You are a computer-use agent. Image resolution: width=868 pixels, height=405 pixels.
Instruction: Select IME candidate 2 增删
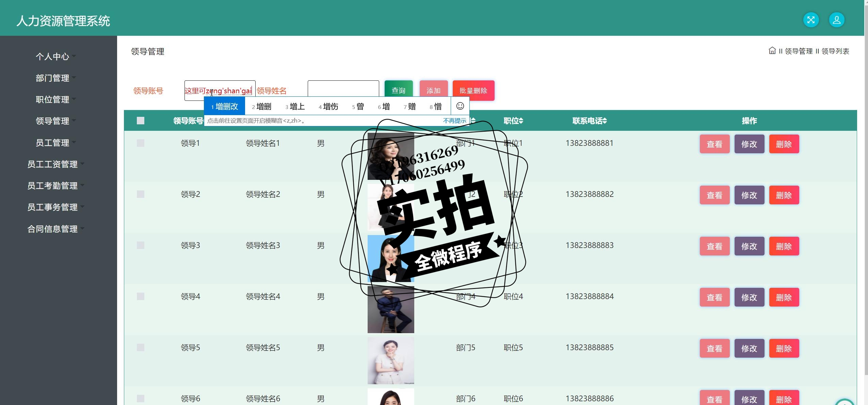(x=261, y=106)
